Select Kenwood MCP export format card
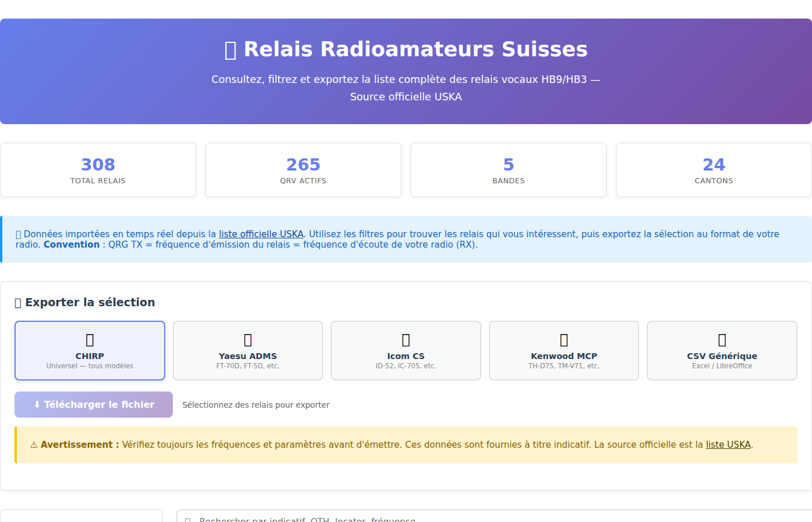The width and height of the screenshot is (812, 522). tap(564, 350)
